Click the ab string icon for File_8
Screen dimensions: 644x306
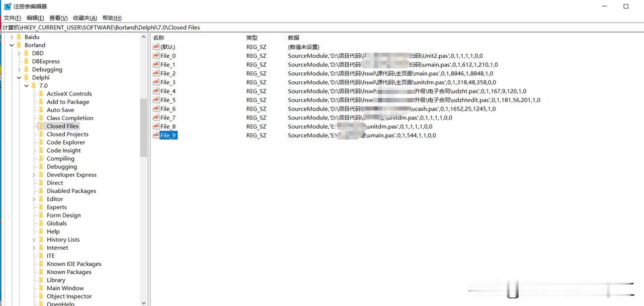156,126
